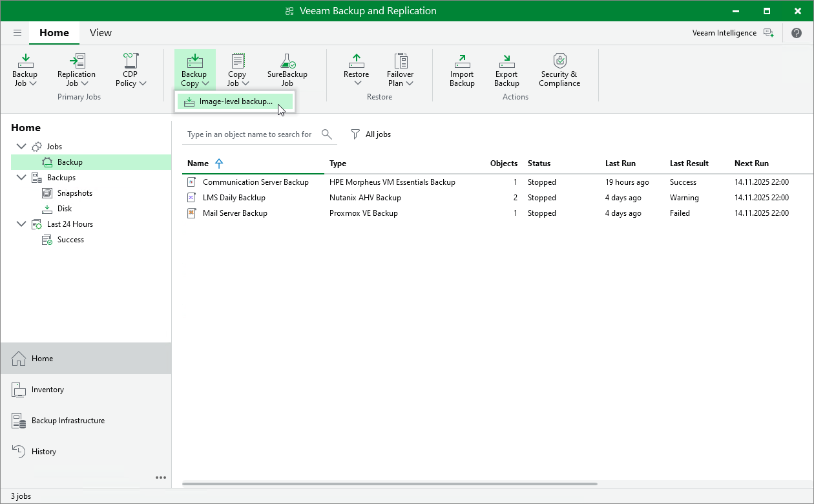Sort by the Status column header
Viewport: 814px width, 504px height.
click(539, 163)
